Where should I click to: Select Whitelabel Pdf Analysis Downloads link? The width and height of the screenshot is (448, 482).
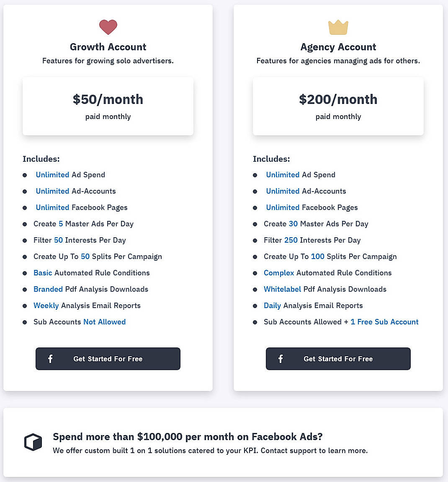(282, 289)
